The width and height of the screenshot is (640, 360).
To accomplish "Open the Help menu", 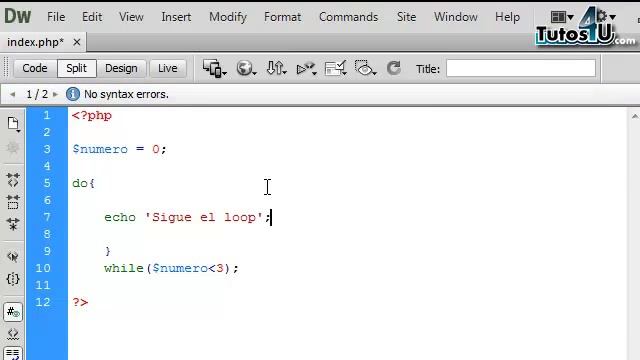I will click(507, 17).
